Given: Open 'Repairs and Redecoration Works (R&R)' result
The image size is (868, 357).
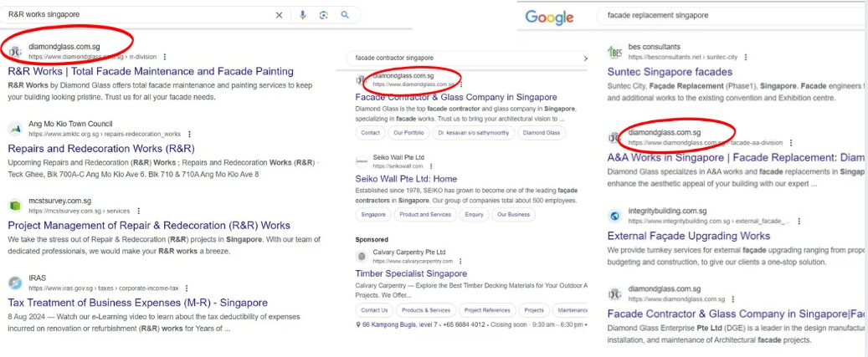Looking at the screenshot, I should click(100, 148).
